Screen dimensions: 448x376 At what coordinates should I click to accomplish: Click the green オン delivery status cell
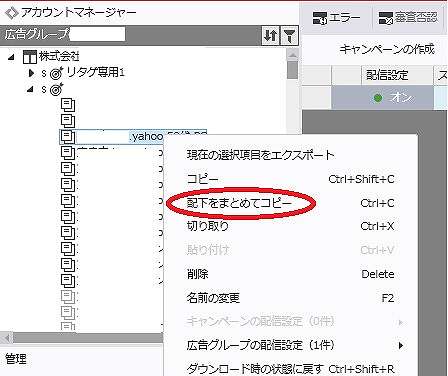tap(382, 98)
